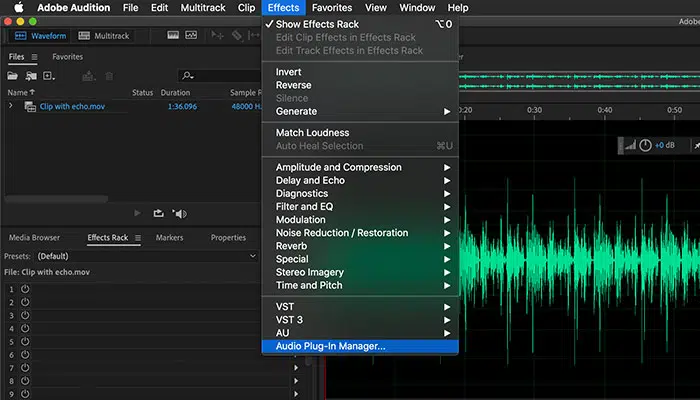Toggle Show Effects Rack menu item
Screen dimensions: 700x400
(x=360, y=24)
